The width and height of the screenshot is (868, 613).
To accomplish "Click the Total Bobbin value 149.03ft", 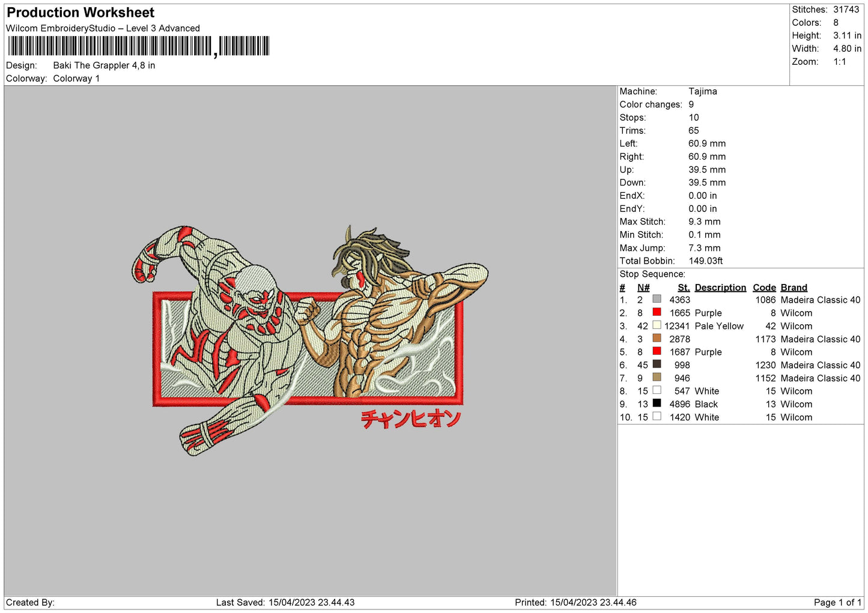I will point(705,261).
